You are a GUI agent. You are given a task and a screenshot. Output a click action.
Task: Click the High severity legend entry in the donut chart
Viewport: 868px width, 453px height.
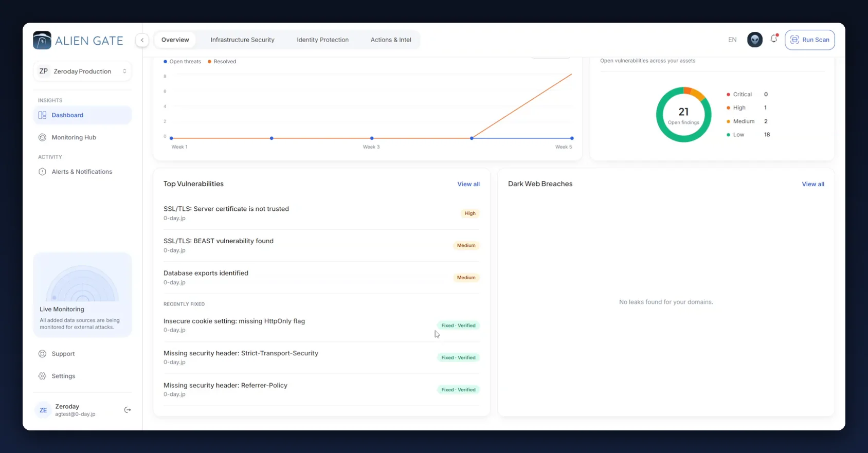click(747, 107)
